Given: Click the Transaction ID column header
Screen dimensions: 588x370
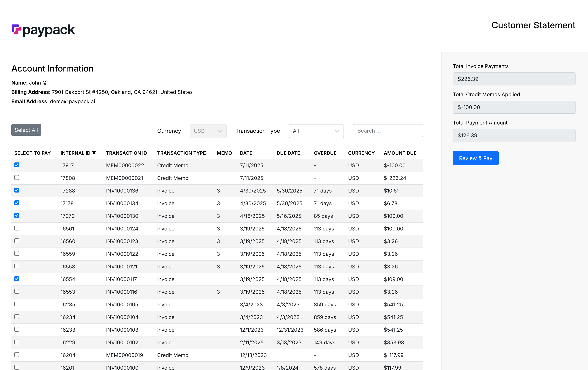Looking at the screenshot, I should pos(126,153).
